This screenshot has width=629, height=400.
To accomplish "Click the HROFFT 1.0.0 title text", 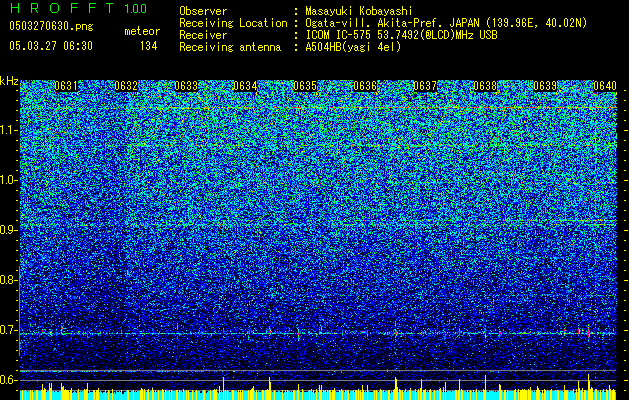I will pos(78,8).
